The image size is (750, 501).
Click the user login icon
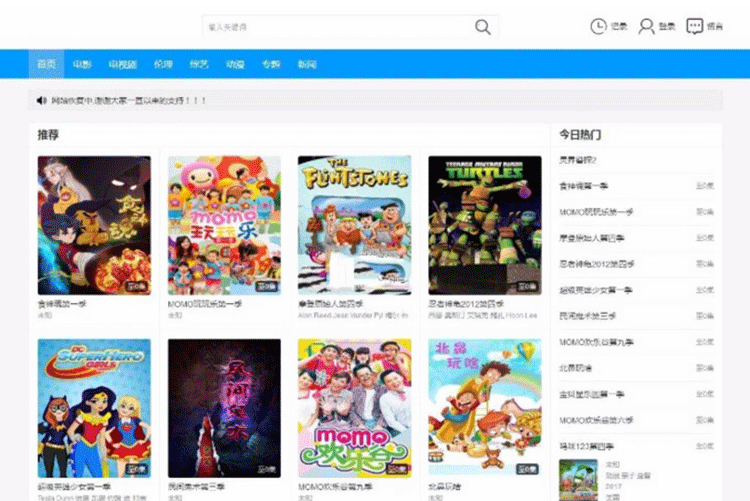coord(646,26)
